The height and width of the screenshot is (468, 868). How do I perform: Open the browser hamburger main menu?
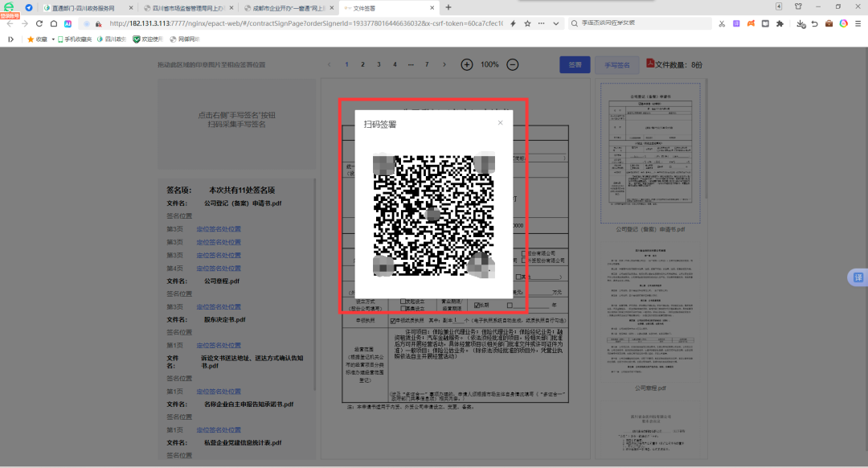(x=858, y=24)
